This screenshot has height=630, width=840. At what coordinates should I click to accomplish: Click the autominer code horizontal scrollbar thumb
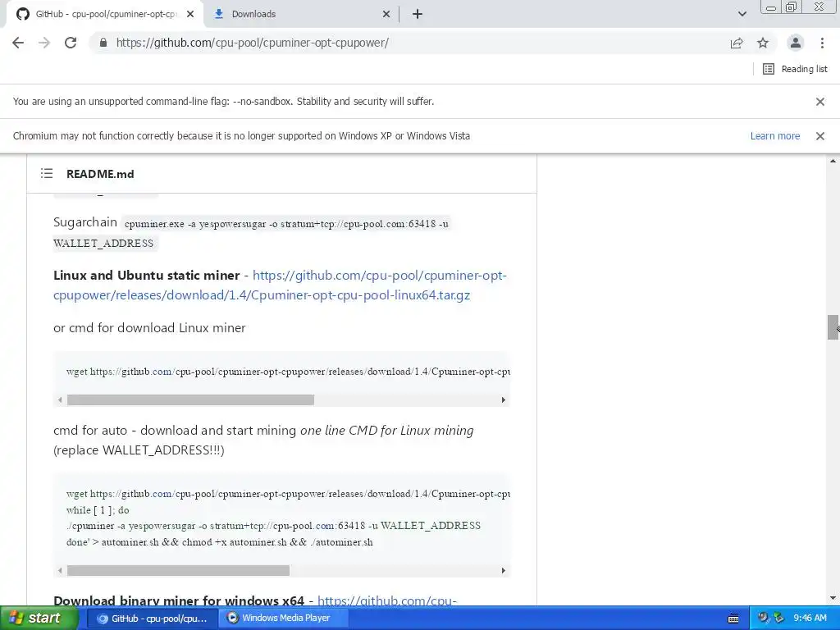click(178, 571)
